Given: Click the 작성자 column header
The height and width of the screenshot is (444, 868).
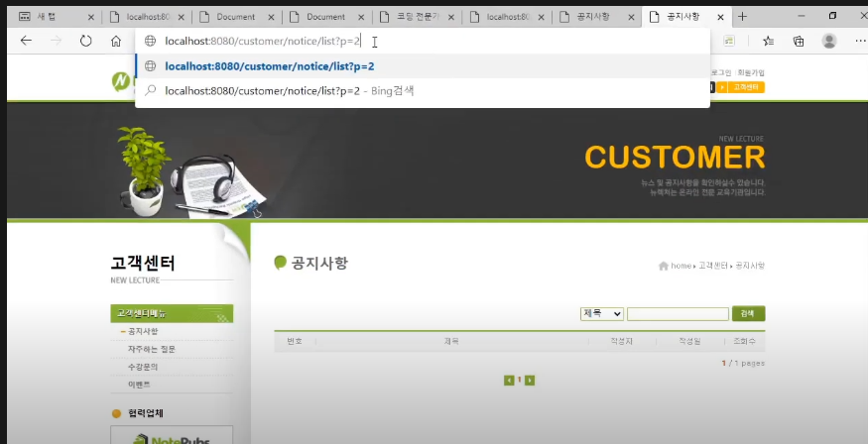Looking at the screenshot, I should [622, 342].
